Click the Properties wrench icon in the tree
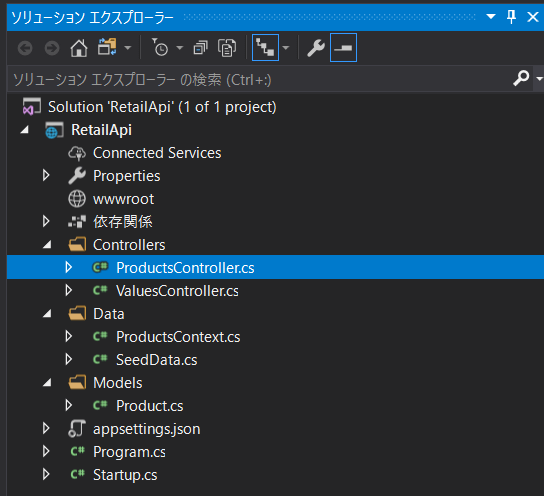This screenshot has width=544, height=496. coord(77,176)
